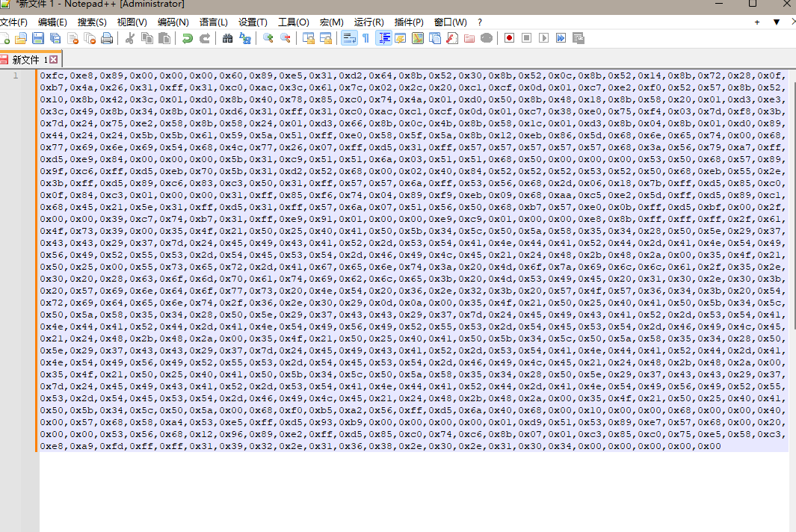This screenshot has height=532, width=796.
Task: Open the Replace dialog icon
Action: tap(244, 38)
